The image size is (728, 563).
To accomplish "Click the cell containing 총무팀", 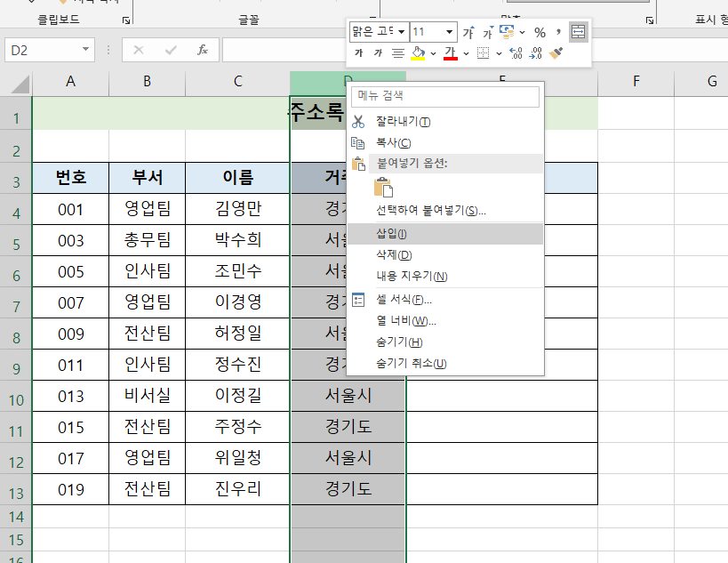I will pyautogui.click(x=148, y=240).
